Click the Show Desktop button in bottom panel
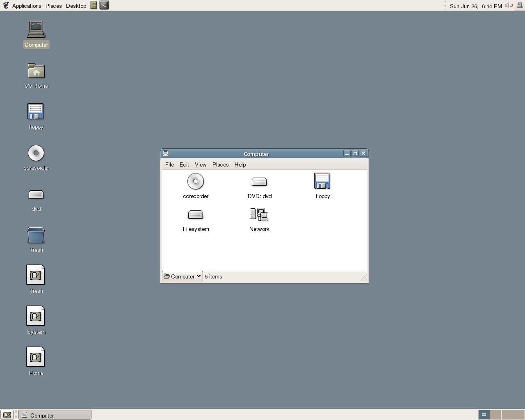The height and width of the screenshot is (420, 525). point(7,415)
